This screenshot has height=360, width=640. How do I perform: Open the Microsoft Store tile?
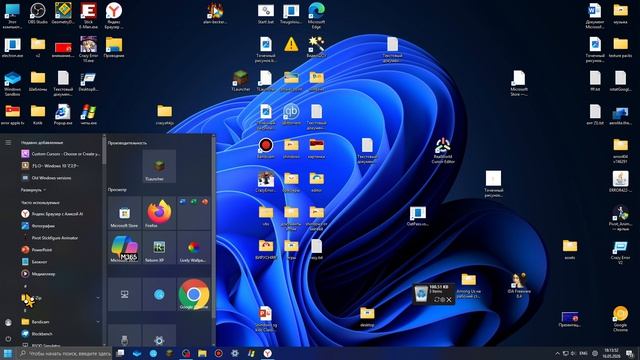point(124,213)
